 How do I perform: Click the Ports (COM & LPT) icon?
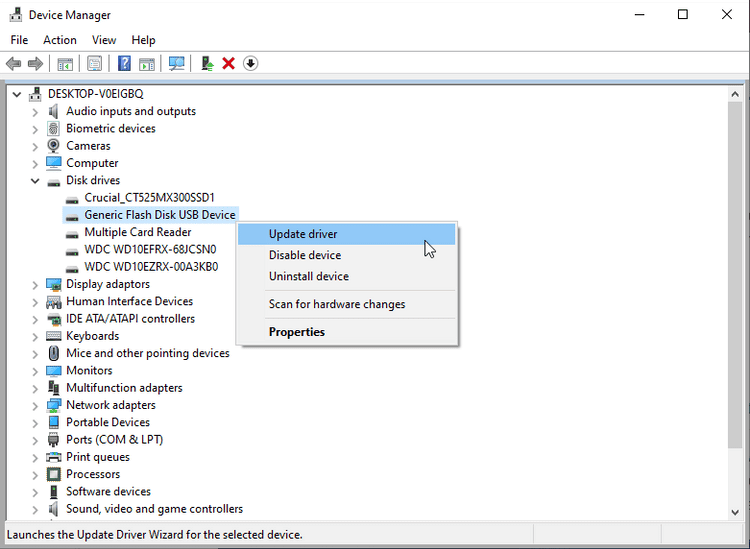pyautogui.click(x=54, y=439)
